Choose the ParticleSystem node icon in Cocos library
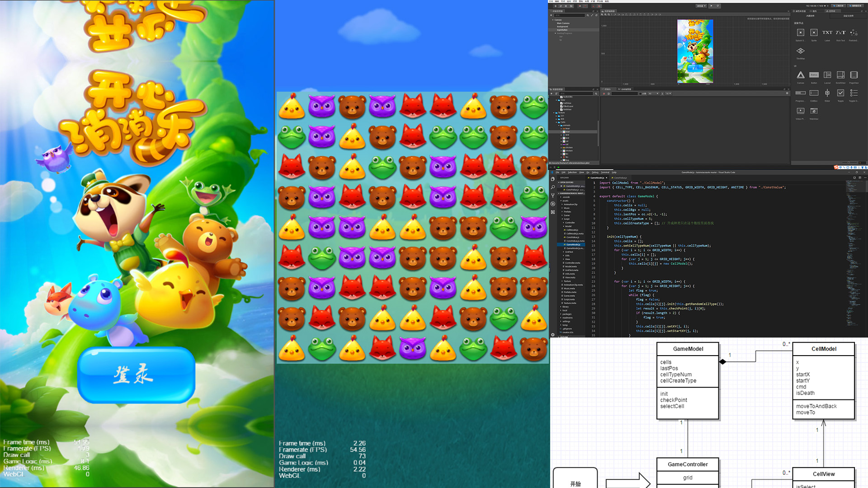868x488 pixels. [854, 33]
